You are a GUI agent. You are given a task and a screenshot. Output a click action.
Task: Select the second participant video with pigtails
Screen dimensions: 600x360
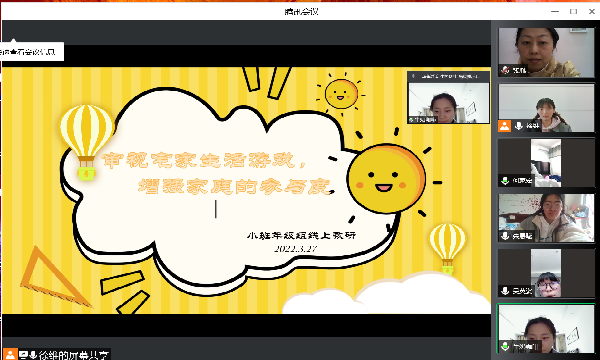(546, 108)
